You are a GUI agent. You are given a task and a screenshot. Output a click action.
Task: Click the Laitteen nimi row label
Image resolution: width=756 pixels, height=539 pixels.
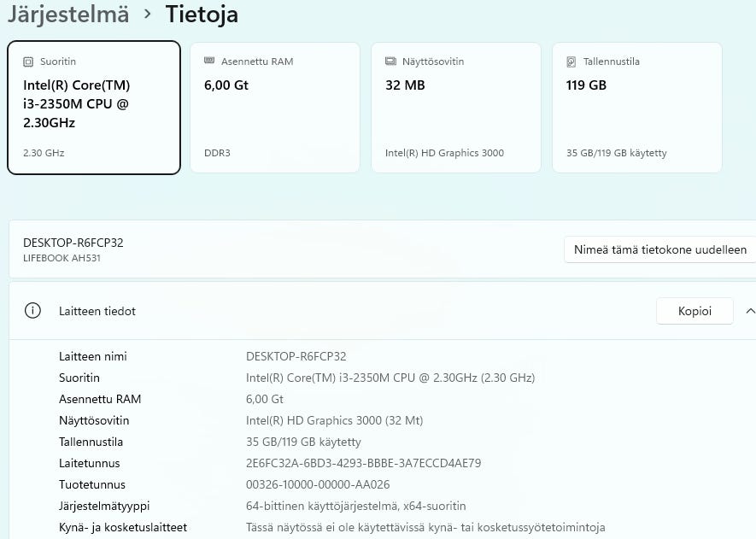point(92,356)
